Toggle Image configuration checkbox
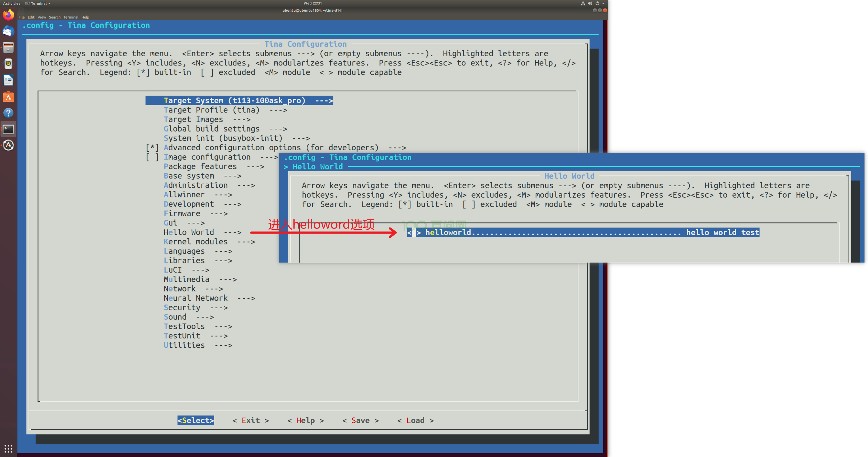Viewport: 868px width, 457px height. [152, 157]
